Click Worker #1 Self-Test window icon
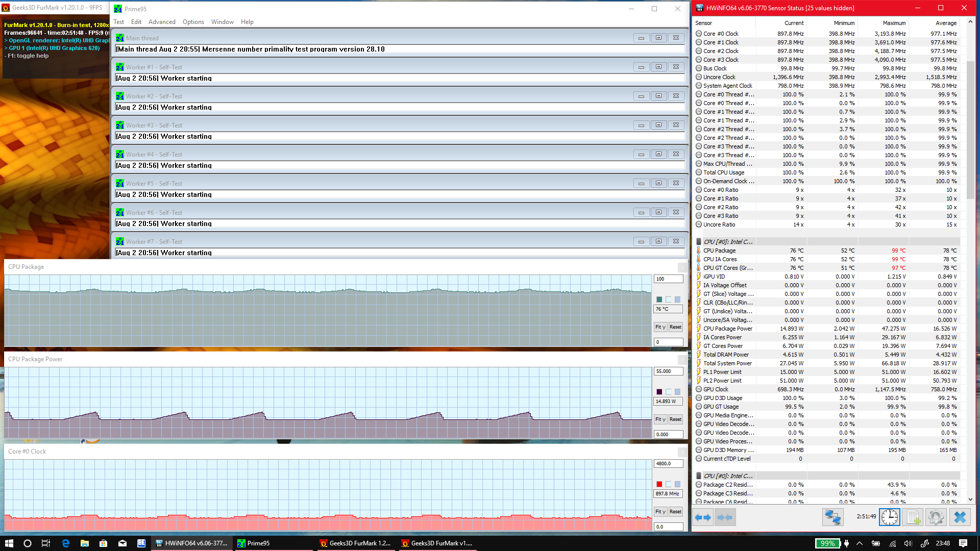980x551 pixels. click(120, 67)
